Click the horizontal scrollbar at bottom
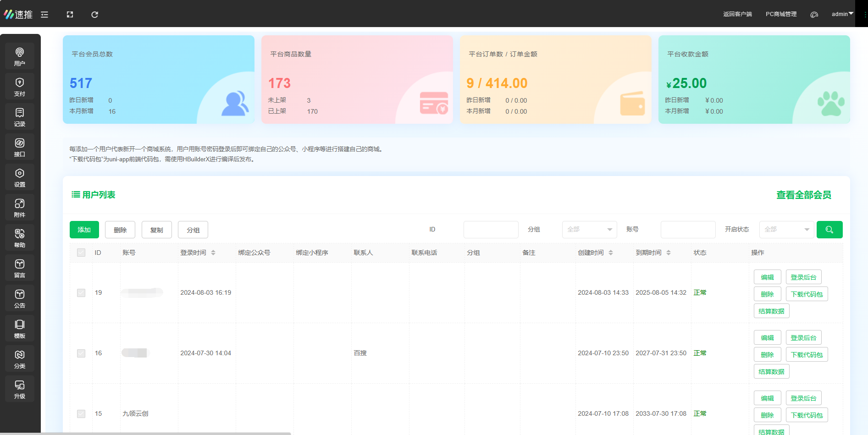The image size is (868, 435). point(145,433)
